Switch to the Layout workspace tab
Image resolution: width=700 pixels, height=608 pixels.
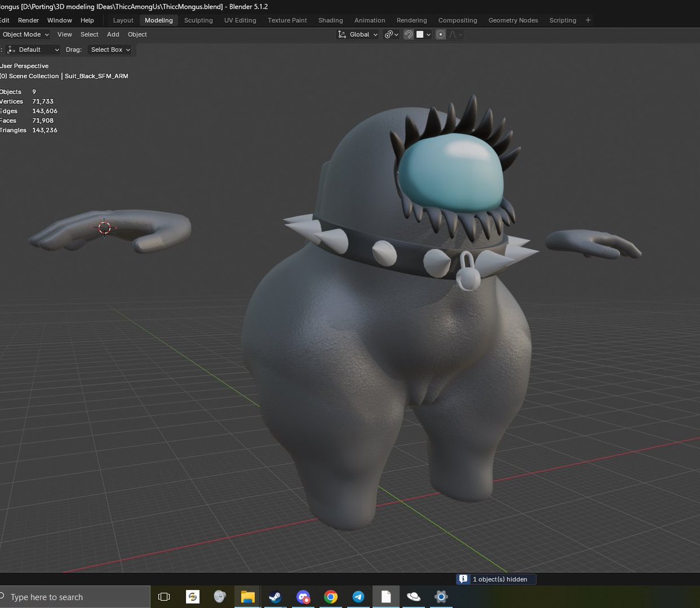tap(123, 20)
